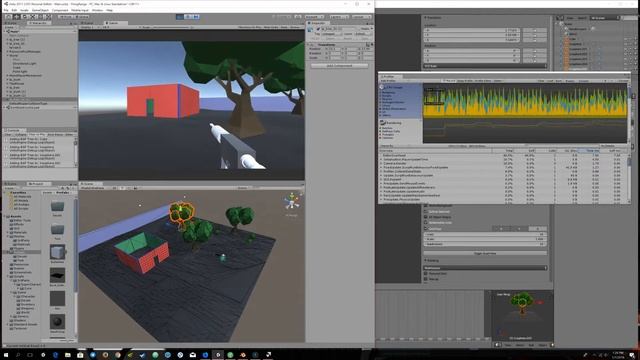Select Directional Light in Hierarchy
Screen dimensions: 640x360
point(24,63)
